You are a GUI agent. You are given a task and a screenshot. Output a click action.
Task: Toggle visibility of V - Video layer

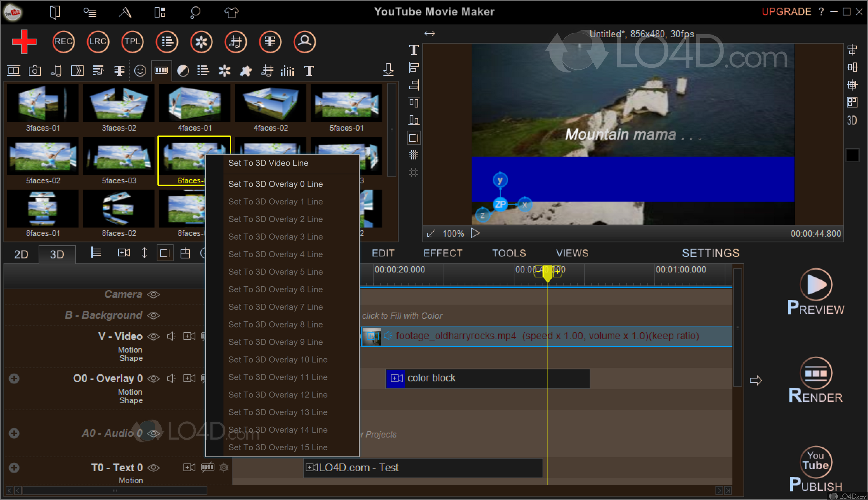coord(154,337)
